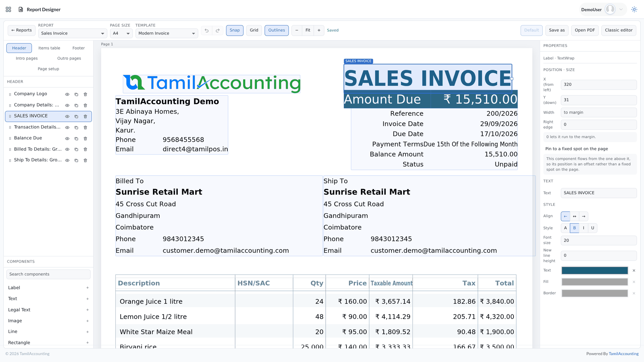
Task: Open the apps grid menu icon
Action: coord(8,9)
